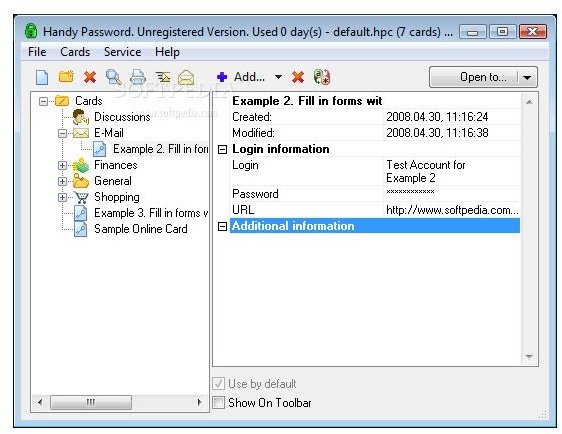The image size is (562, 434).
Task: Click the sort list toolbar icon
Action: 162,77
